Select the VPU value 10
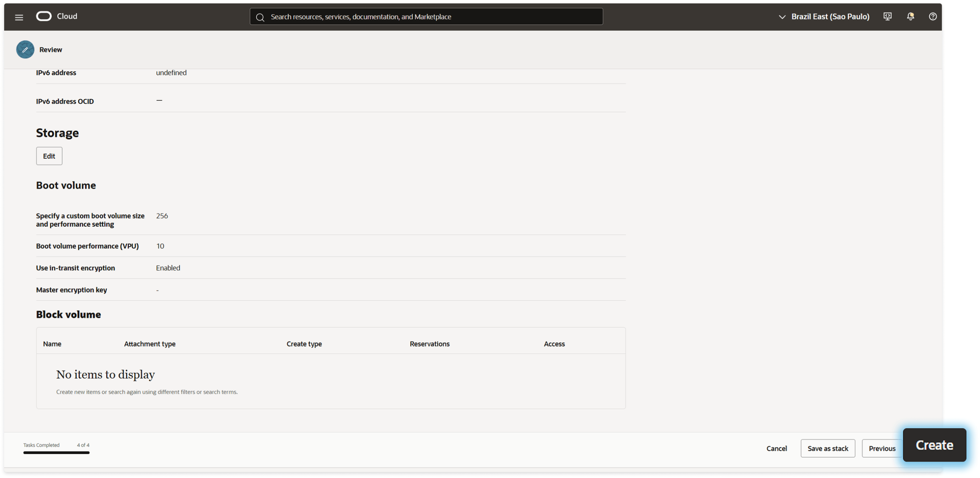 pyautogui.click(x=160, y=246)
